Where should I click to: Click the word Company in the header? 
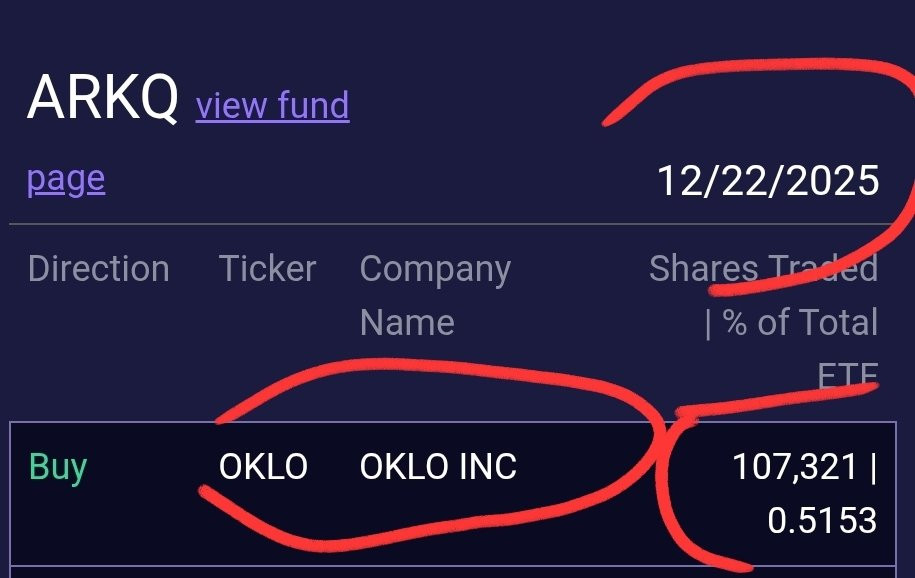point(434,269)
